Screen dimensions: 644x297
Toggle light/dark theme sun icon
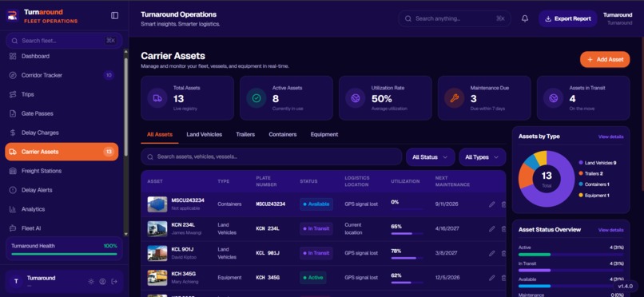click(91, 281)
